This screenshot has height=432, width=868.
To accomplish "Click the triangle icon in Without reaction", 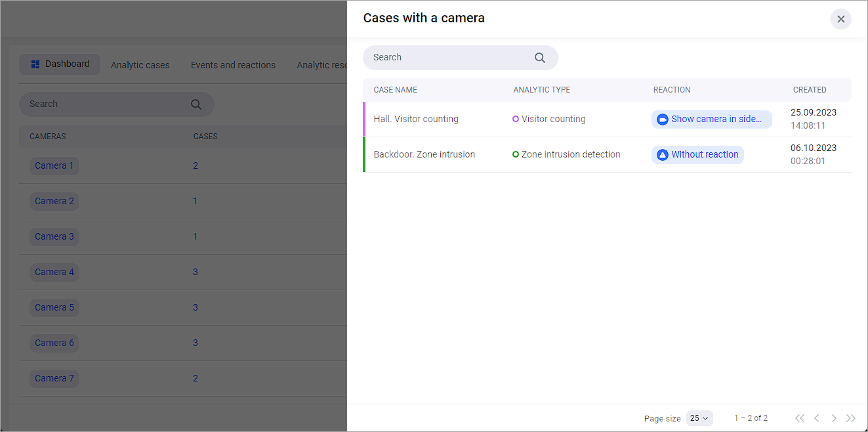I will pyautogui.click(x=662, y=155).
